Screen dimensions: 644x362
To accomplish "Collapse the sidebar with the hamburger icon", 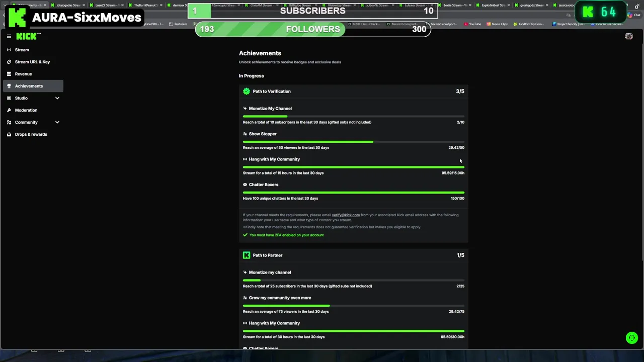I will (x=9, y=36).
